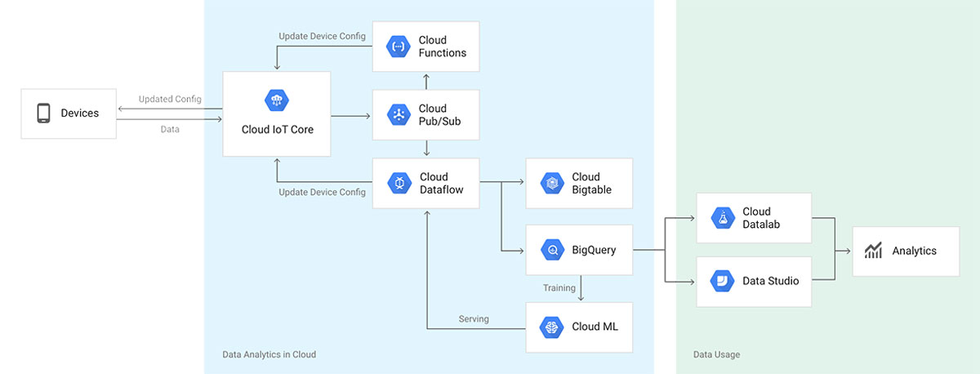Select the Cloud Functions label
This screenshot has height=374, width=980.
coord(443,47)
